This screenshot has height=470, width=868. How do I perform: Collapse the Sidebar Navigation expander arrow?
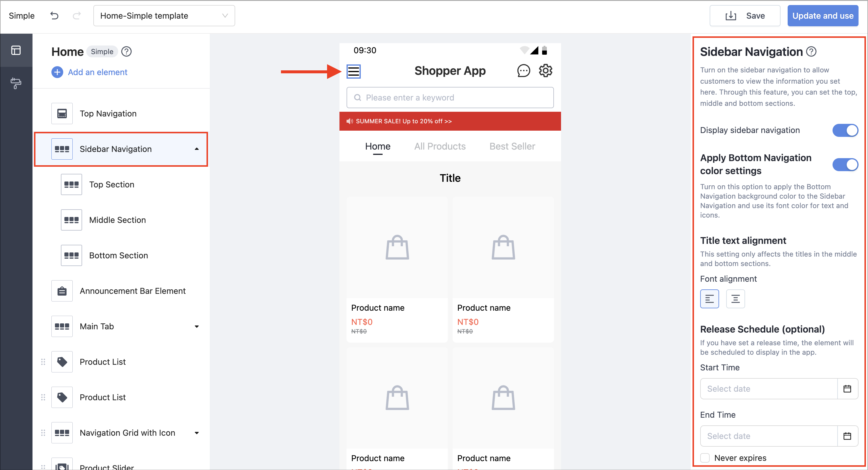[197, 149]
